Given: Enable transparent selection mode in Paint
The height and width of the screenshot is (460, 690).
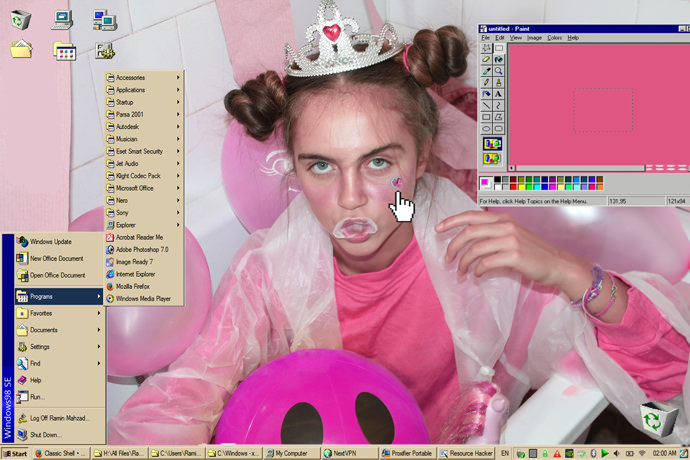Looking at the screenshot, I should coord(492,158).
